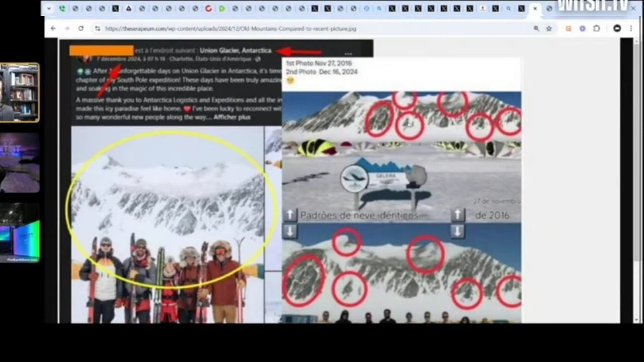Click the '2nd Photo Dec 16, 2024' text
644x362 pixels.
click(x=321, y=72)
